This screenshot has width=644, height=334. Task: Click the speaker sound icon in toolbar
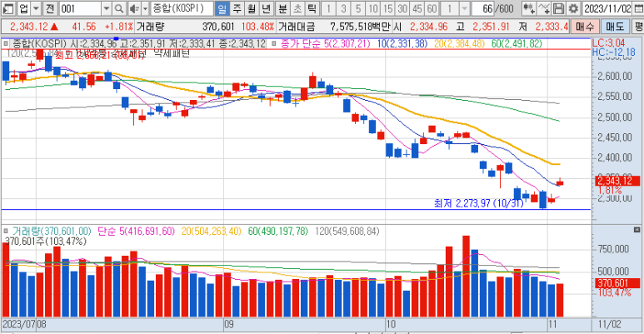point(133,8)
